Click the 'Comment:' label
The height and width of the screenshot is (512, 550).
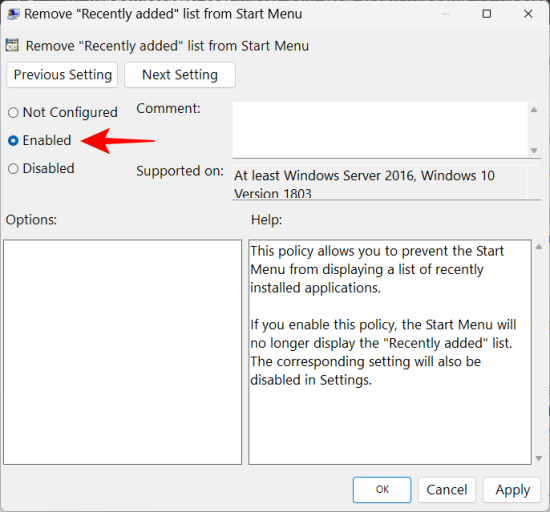[168, 108]
